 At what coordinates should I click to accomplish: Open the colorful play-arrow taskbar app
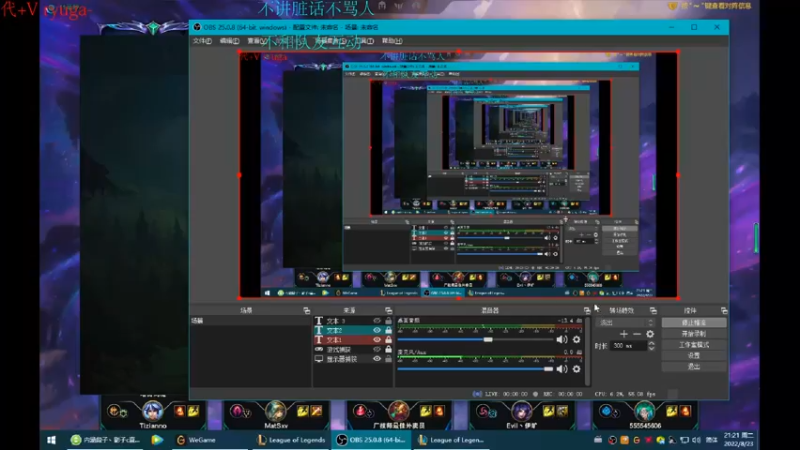(x=157, y=440)
